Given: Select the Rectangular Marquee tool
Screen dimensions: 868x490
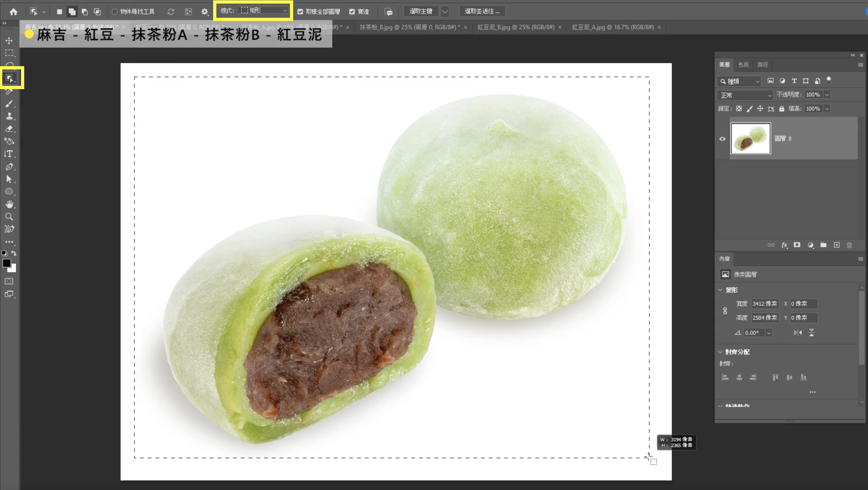Looking at the screenshot, I should 9,53.
